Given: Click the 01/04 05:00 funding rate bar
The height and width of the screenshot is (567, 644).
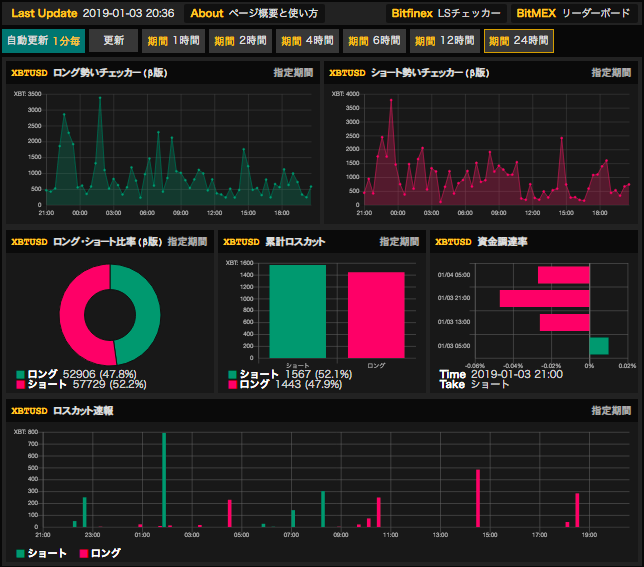Looking at the screenshot, I should coord(564,275).
